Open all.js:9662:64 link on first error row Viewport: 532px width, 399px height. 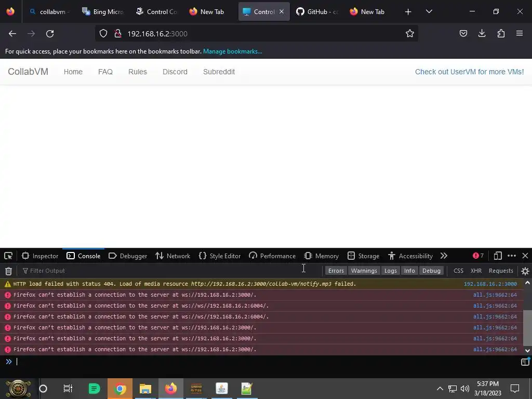[x=495, y=295]
